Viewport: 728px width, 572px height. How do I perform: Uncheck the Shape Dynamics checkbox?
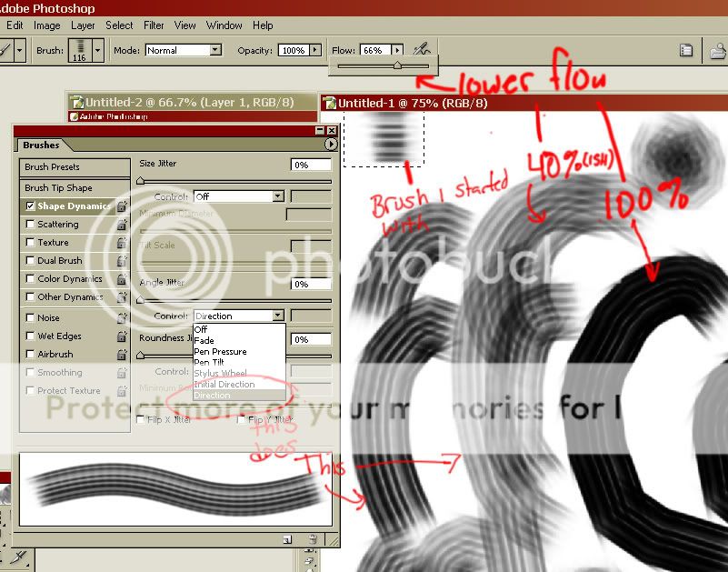coord(30,206)
